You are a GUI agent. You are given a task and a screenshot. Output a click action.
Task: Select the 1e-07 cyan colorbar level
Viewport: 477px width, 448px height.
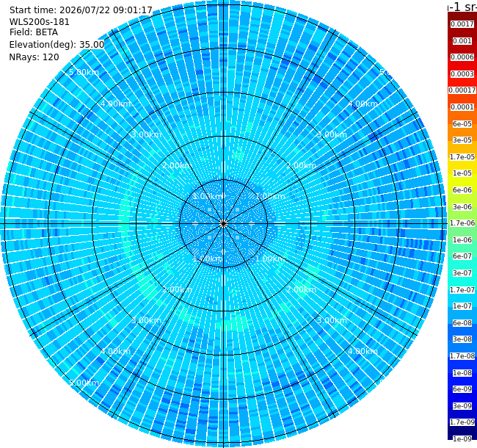click(x=462, y=306)
